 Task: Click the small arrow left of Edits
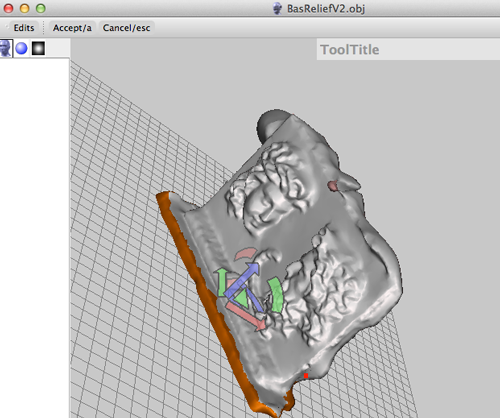click(7, 27)
